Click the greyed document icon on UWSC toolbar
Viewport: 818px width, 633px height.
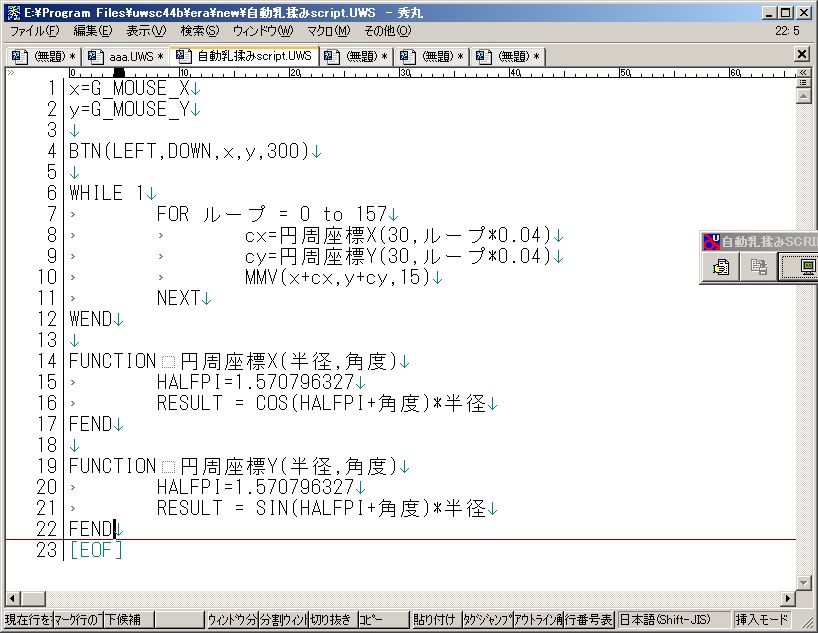pyautogui.click(x=759, y=267)
